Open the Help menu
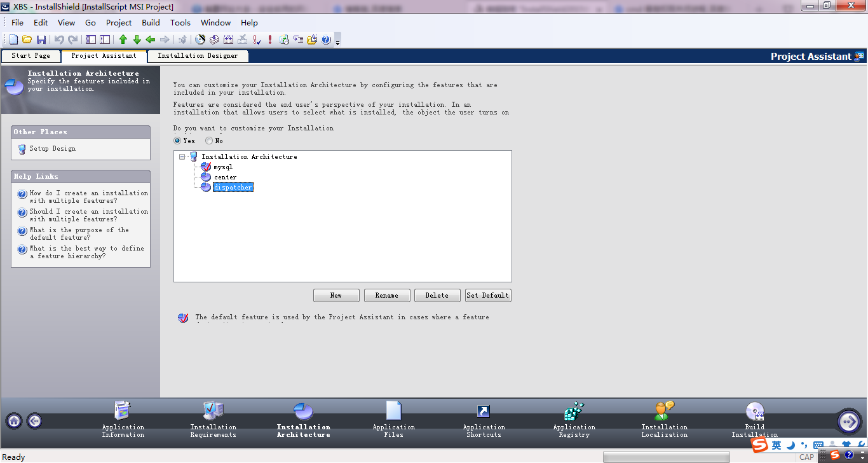This screenshot has width=868, height=463. [249, 22]
